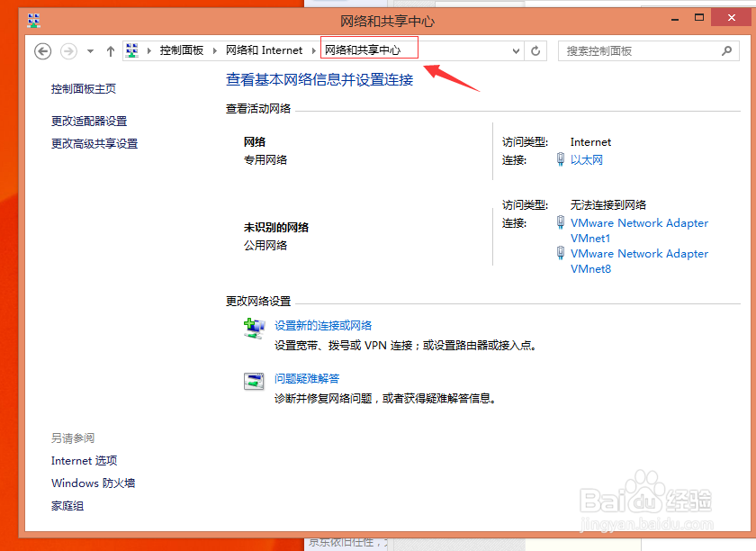Open Internet 选项 from the sidebar

tap(84, 460)
